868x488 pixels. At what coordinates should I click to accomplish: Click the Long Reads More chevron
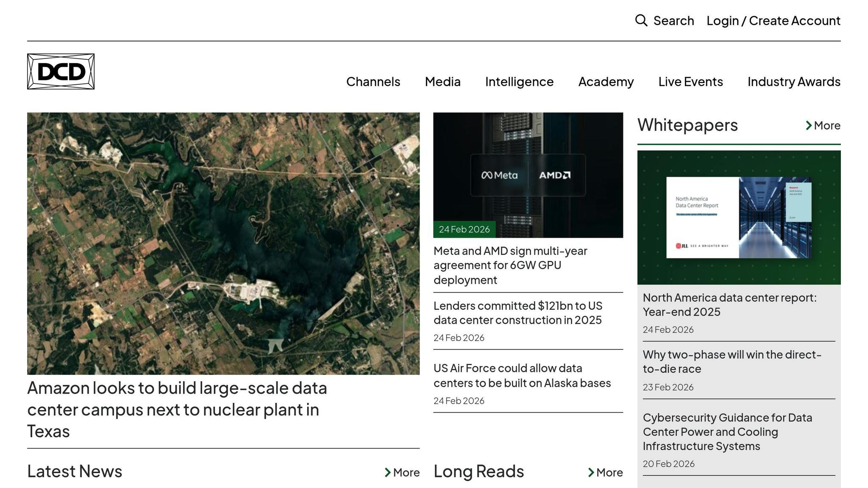click(591, 472)
